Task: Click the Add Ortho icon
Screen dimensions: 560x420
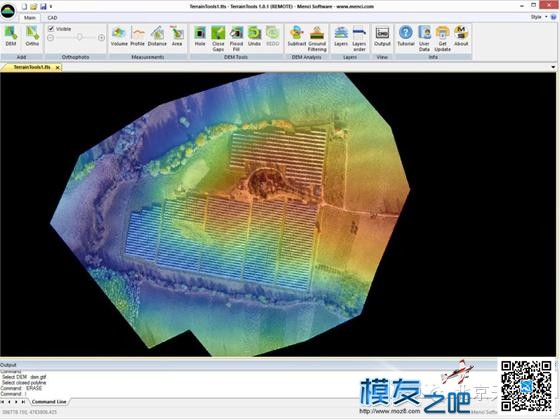Action: click(32, 36)
